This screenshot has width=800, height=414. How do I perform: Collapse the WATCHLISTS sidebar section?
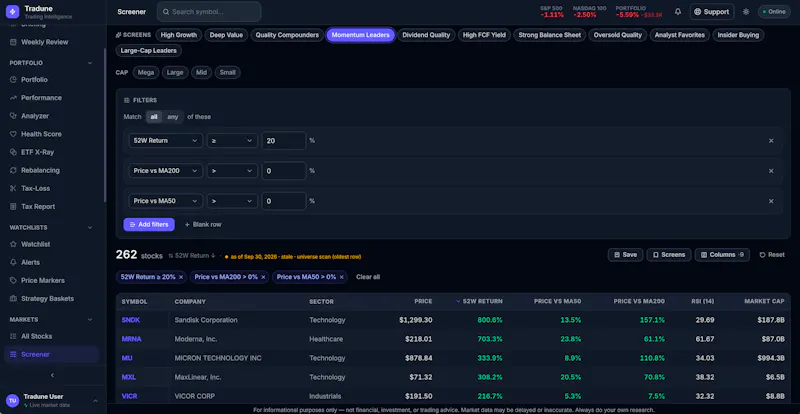[90, 227]
